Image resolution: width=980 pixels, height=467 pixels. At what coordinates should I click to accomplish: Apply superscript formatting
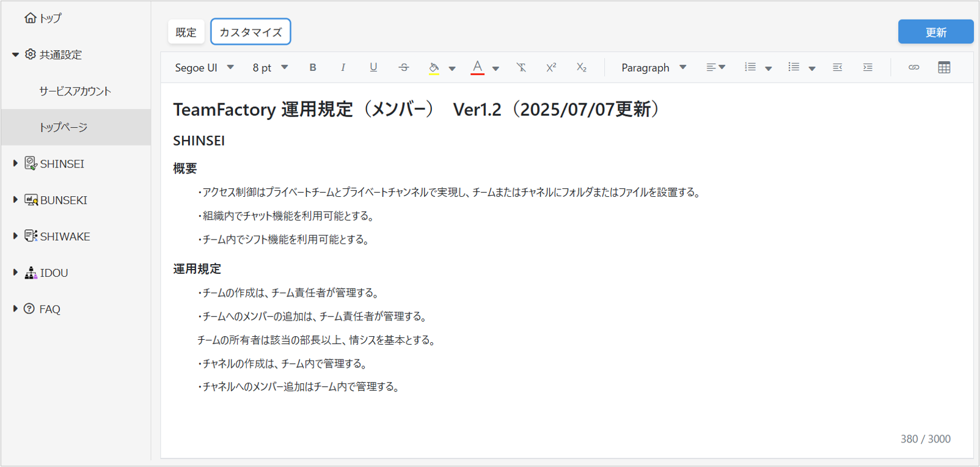click(x=551, y=67)
